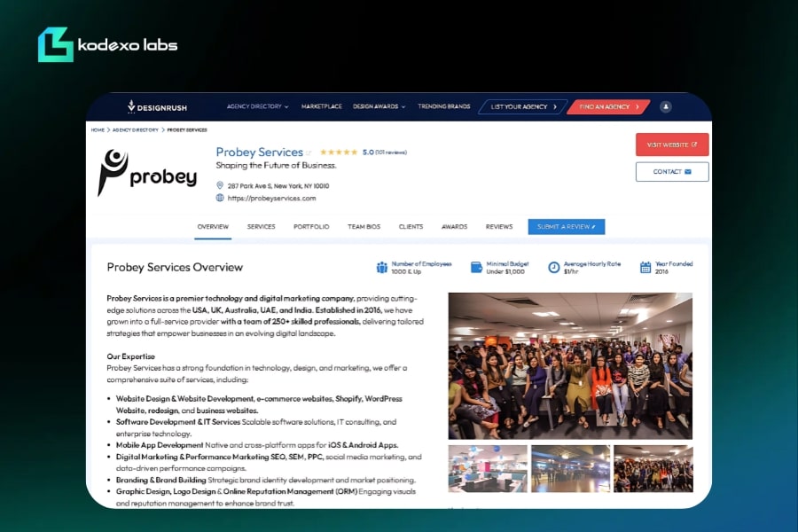Image resolution: width=798 pixels, height=532 pixels.
Task: Click the Branding & Brand Building bullet
Action: tap(266, 480)
